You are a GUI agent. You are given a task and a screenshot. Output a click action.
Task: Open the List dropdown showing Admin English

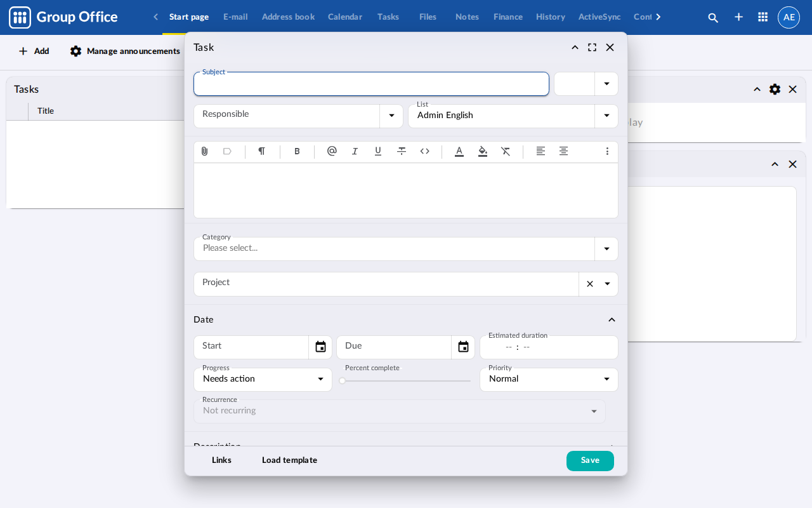(x=606, y=116)
